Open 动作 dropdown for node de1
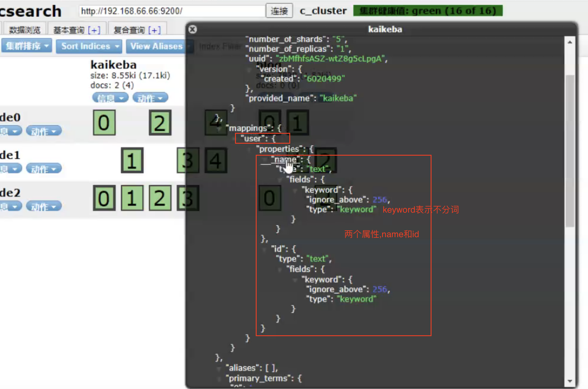588x389 pixels. pos(44,169)
